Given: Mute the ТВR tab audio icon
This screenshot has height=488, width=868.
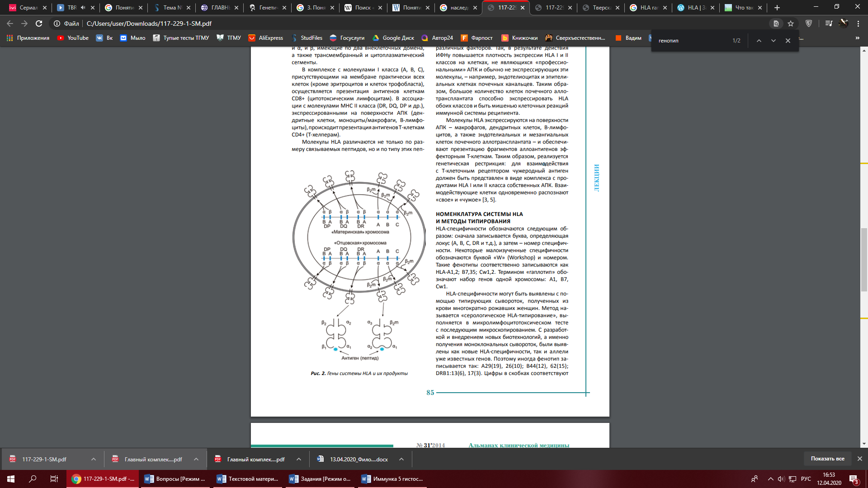Looking at the screenshot, I should point(83,8).
